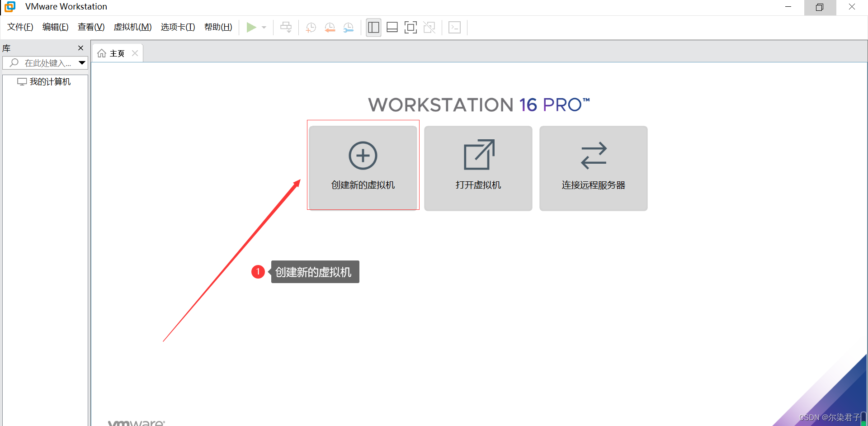Screen dimensions: 868x426
Task: Open the 帮助(H) menu
Action: pyautogui.click(x=218, y=27)
